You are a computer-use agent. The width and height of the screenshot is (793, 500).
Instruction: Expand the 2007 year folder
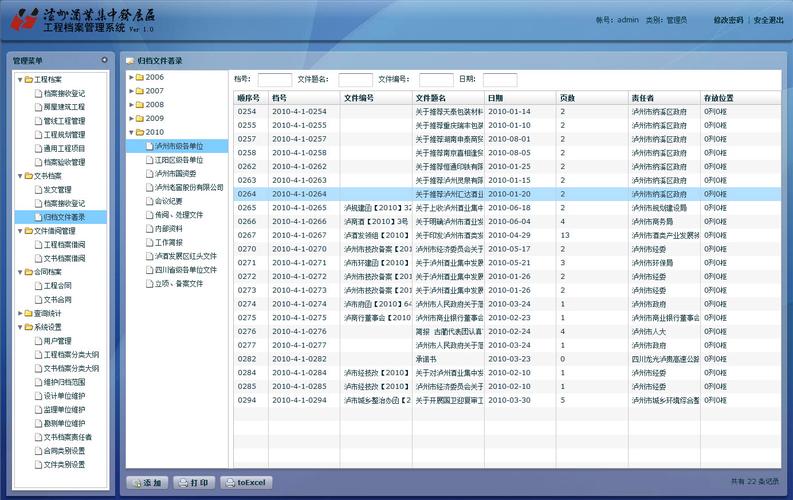point(131,91)
